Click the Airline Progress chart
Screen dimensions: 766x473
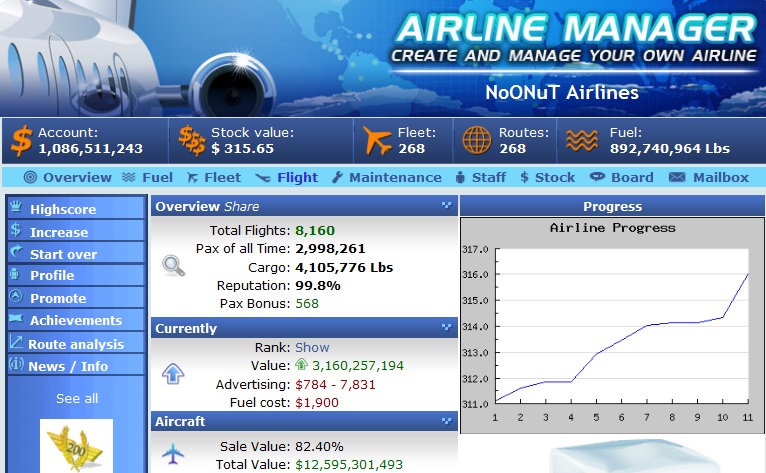click(613, 325)
